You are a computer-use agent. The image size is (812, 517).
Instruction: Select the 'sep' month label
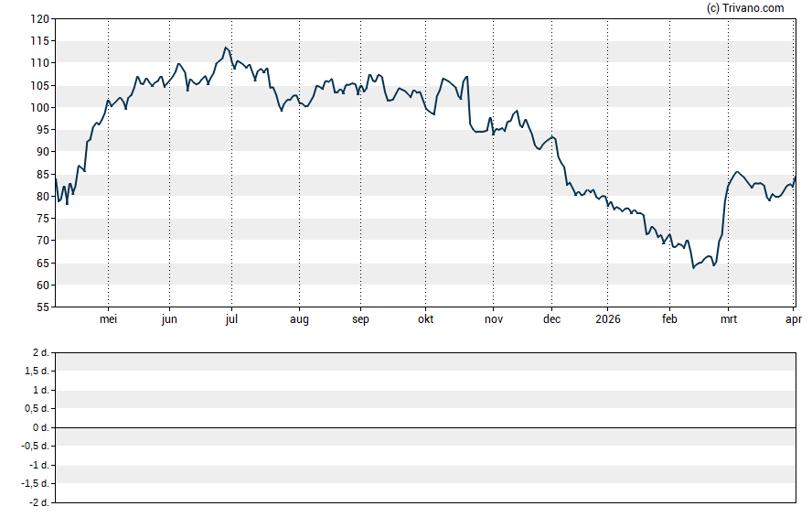[x=360, y=319]
